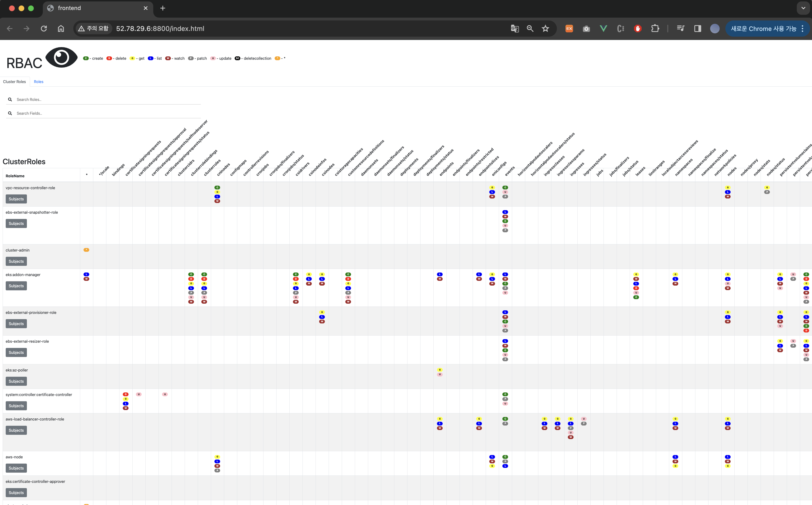
Task: Switch to the Roles tab
Action: [38, 82]
